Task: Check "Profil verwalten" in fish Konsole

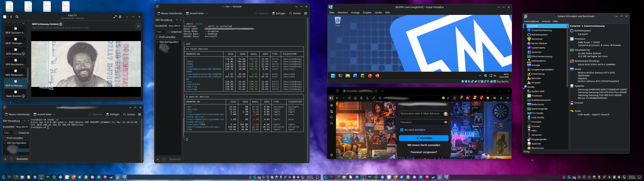Action: point(157,37)
